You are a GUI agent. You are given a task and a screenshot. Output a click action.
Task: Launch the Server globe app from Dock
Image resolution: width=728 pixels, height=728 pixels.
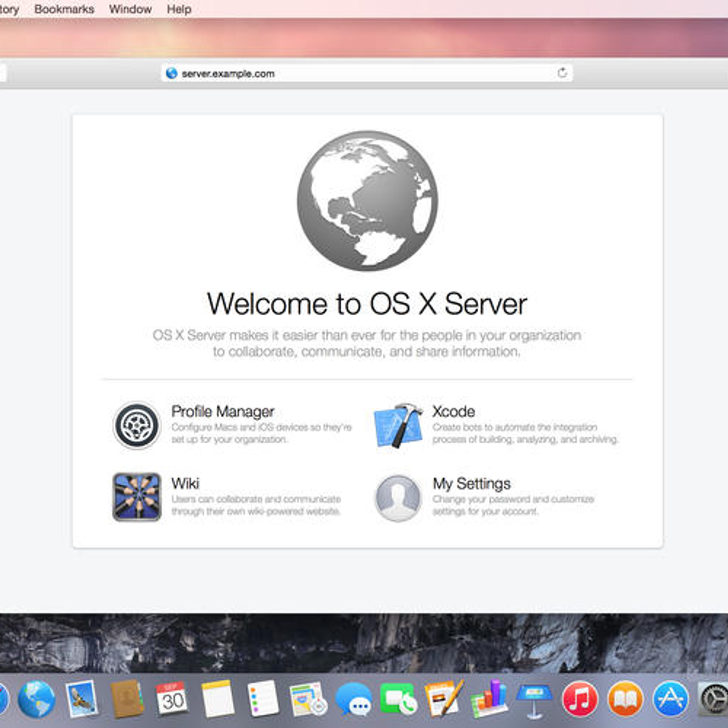(36, 700)
